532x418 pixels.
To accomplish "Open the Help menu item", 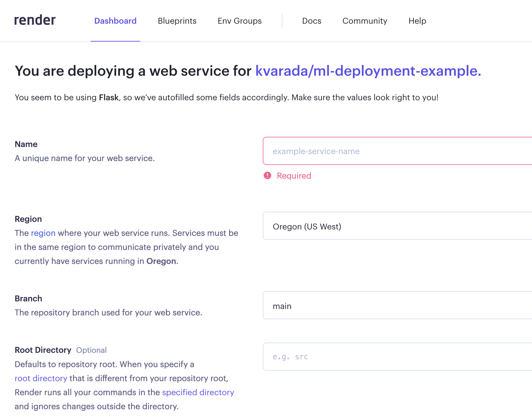I will 417,21.
